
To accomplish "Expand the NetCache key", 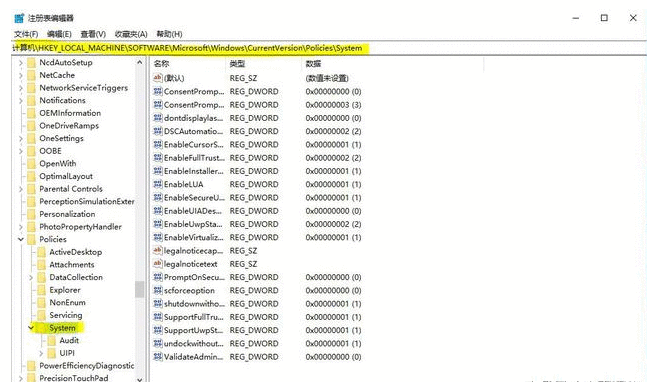I will click(x=21, y=75).
